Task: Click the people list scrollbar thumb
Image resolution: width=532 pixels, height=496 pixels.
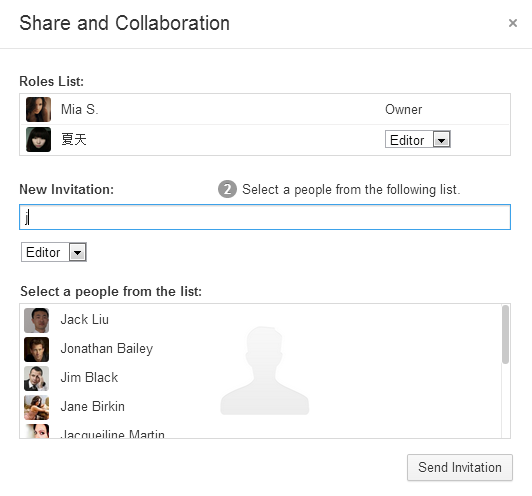Action: tap(505, 334)
